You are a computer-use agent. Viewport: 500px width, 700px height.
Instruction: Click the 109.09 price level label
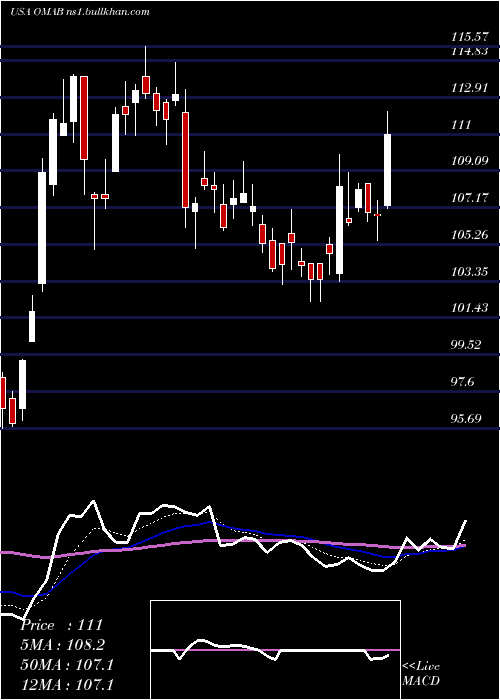coord(469,161)
